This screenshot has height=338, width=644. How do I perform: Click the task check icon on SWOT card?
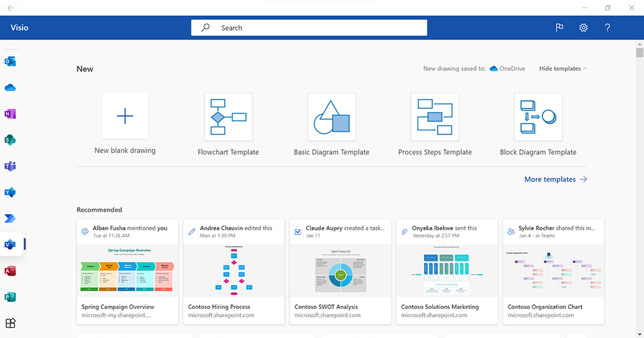(298, 232)
